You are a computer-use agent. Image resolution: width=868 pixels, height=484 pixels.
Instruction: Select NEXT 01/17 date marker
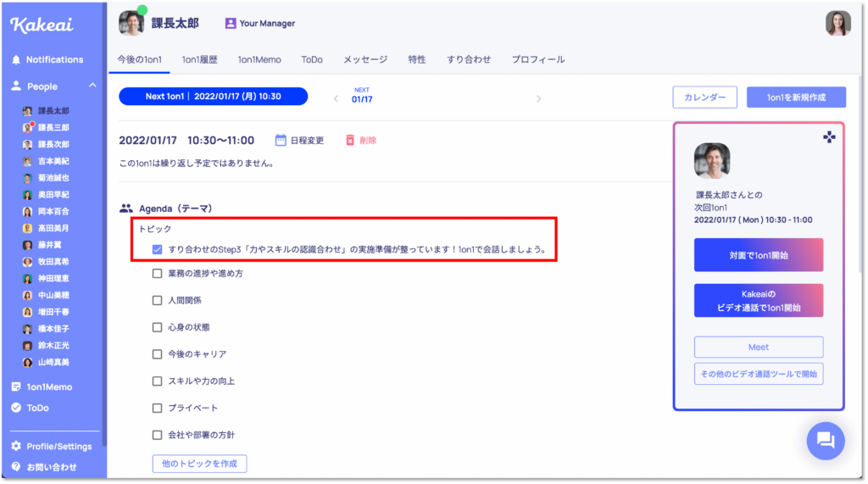(x=362, y=95)
